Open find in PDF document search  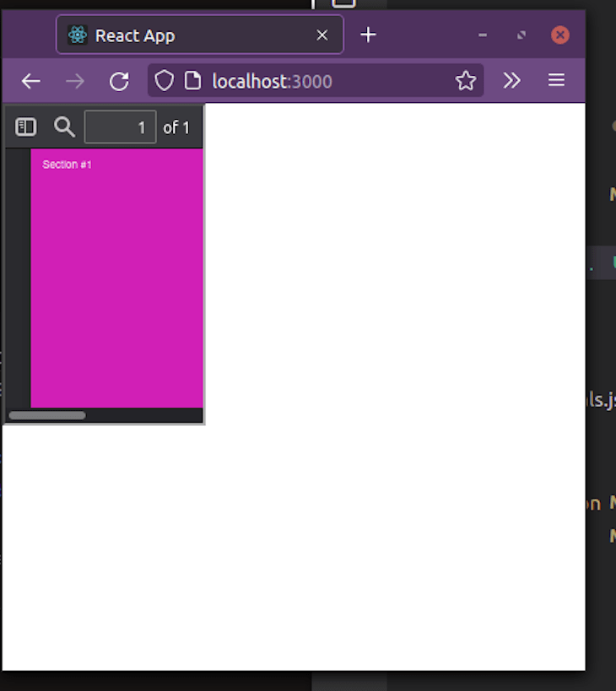point(64,127)
